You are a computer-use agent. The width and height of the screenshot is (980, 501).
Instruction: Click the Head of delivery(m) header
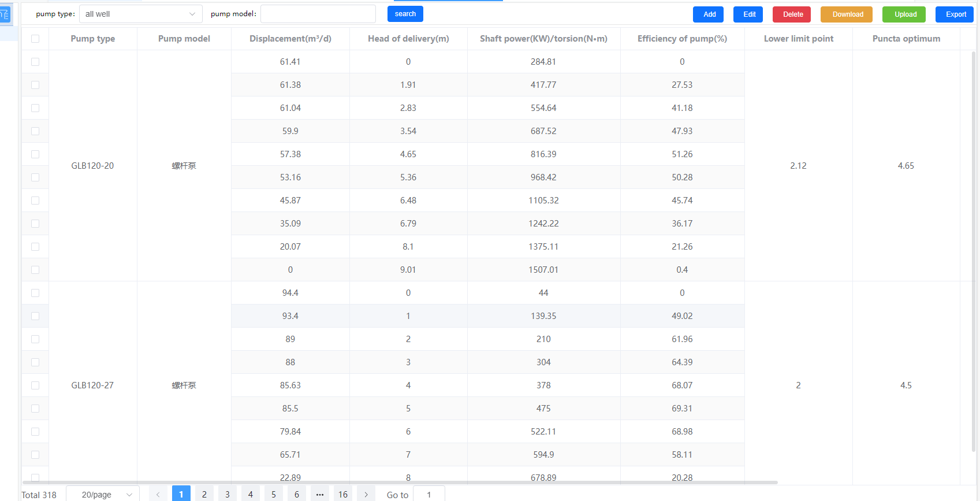[x=408, y=39]
